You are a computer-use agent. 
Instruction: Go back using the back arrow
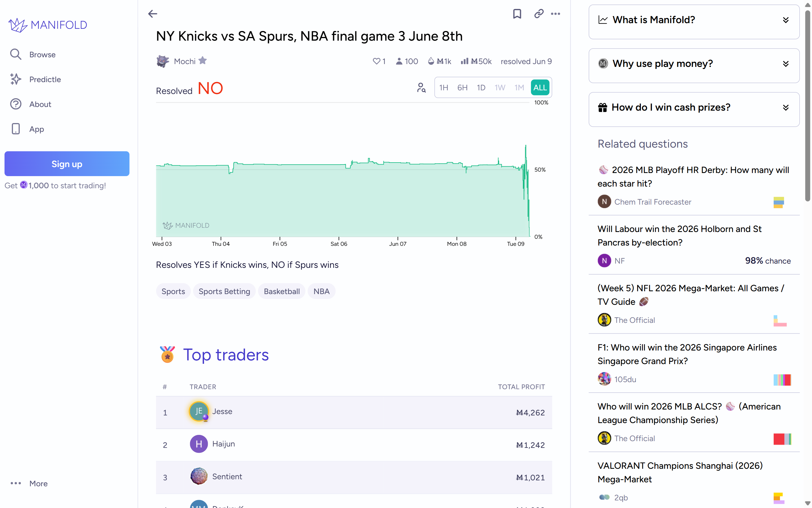pos(153,14)
